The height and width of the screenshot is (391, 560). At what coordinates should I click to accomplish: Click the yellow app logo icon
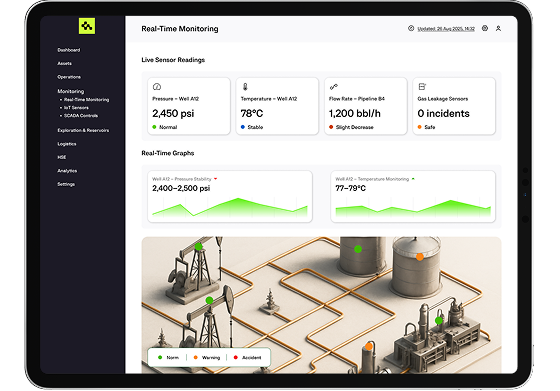click(87, 26)
